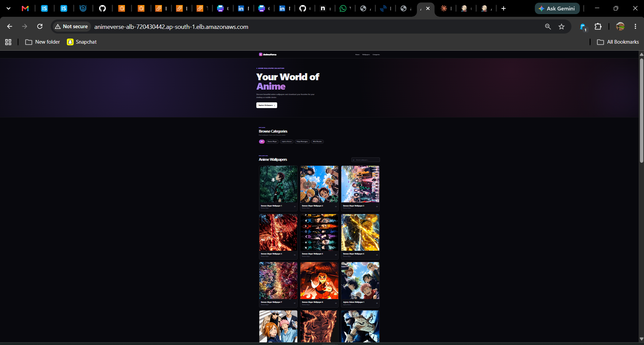Click the Ask Gemini button

click(x=557, y=8)
